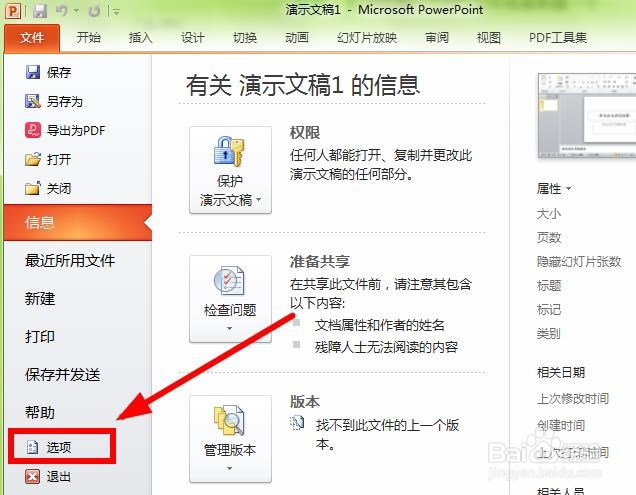
Task: Click the red X 退出 icon
Action: click(33, 476)
